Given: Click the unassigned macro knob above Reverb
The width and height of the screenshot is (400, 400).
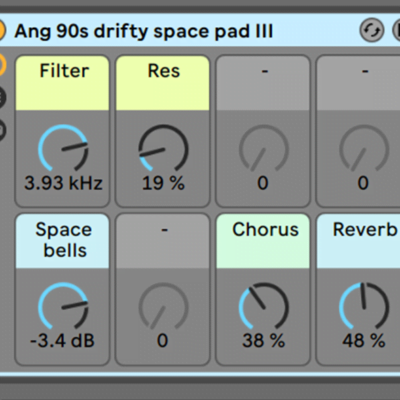Looking at the screenshot, I should click(364, 148).
